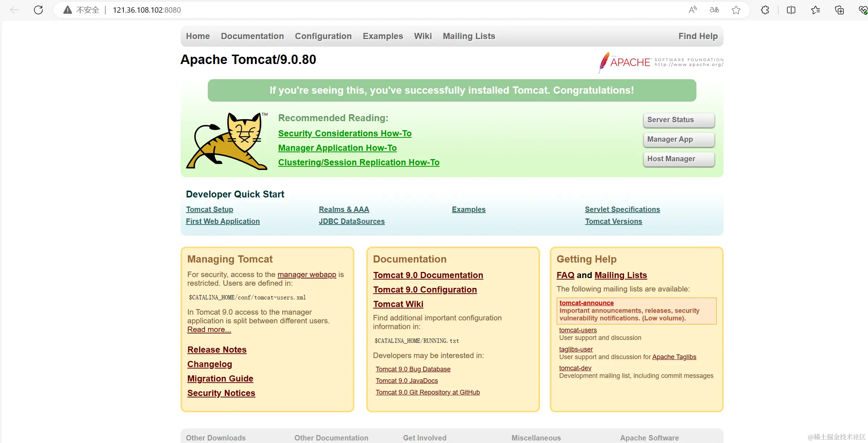868x443 pixels.
Task: Add page to favorites star icon
Action: click(x=736, y=10)
